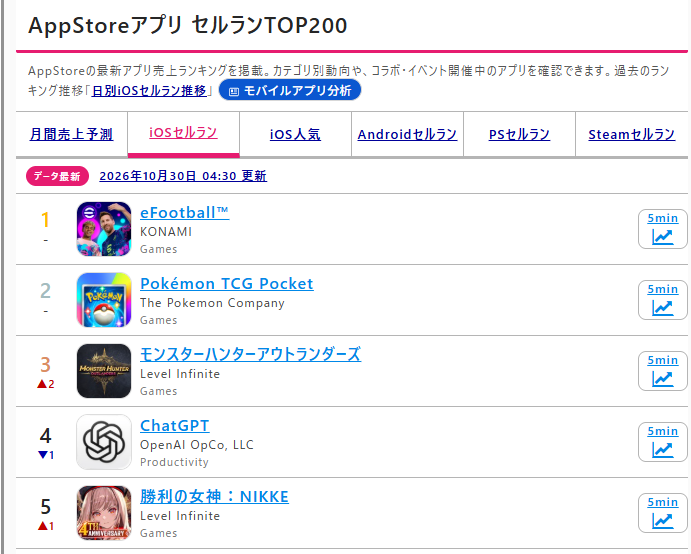The height and width of the screenshot is (554, 691).
Task: Open the PSセルラン tab
Action: pos(519,134)
